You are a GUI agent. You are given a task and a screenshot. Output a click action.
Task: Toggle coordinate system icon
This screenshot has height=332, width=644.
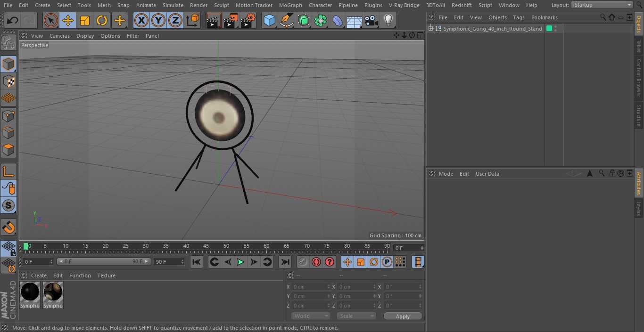(x=193, y=20)
